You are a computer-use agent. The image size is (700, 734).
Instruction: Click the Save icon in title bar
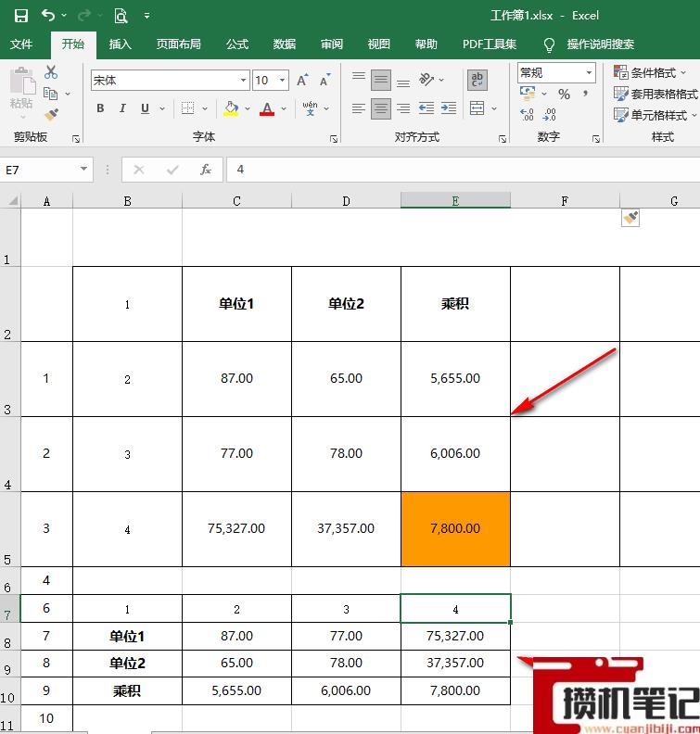pos(21,16)
